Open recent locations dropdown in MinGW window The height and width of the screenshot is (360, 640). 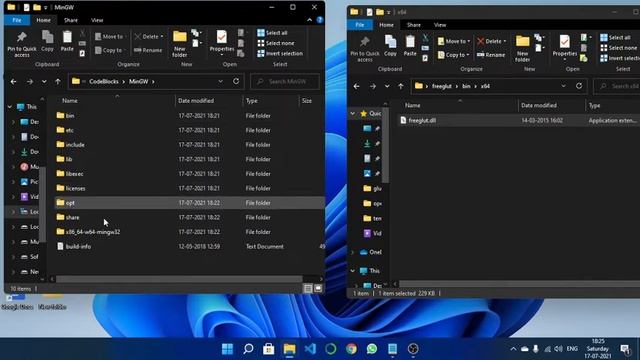[x=44, y=82]
